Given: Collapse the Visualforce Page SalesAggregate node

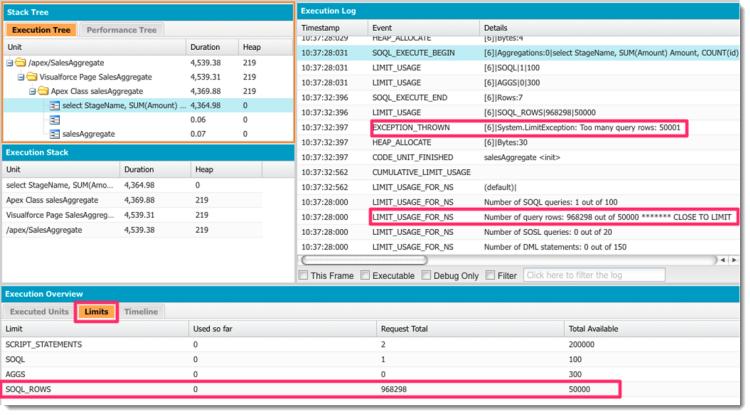Looking at the screenshot, I should tap(20, 76).
